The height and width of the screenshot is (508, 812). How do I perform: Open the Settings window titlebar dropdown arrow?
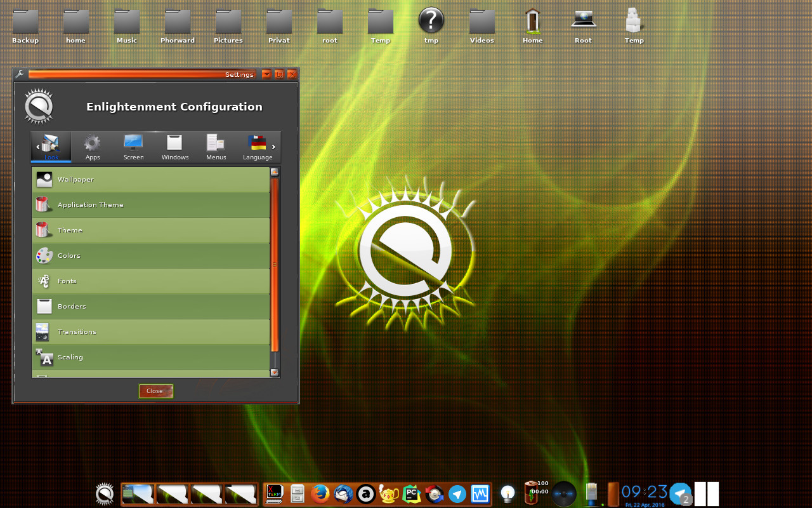click(266, 74)
